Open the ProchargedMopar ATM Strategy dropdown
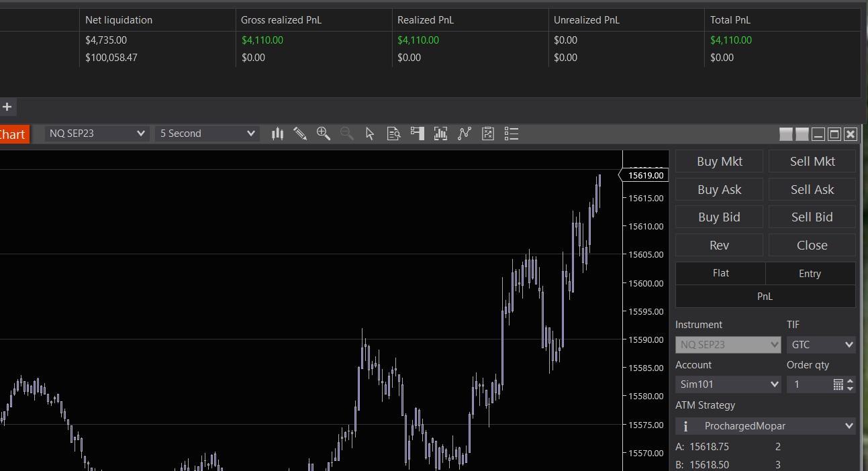The width and height of the screenshot is (868, 471). [x=765, y=426]
